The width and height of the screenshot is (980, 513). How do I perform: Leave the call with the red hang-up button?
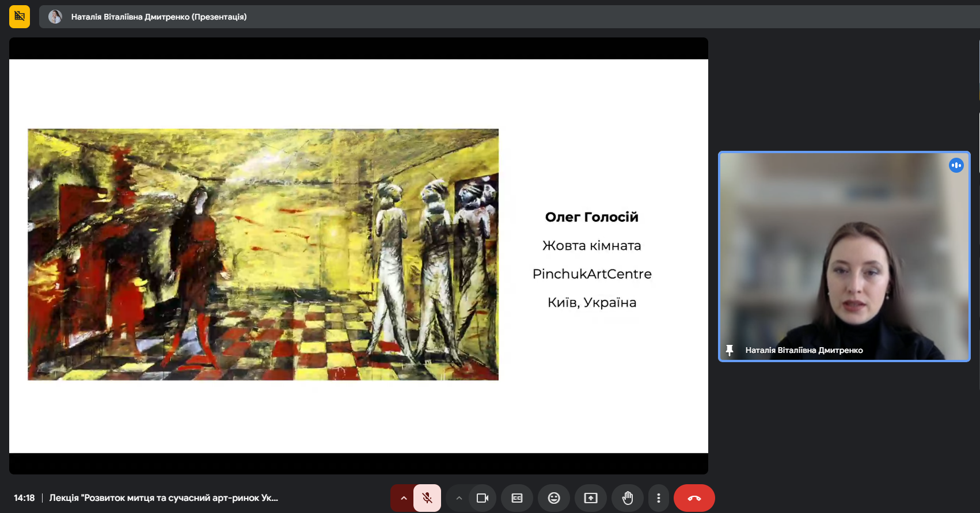(694, 498)
